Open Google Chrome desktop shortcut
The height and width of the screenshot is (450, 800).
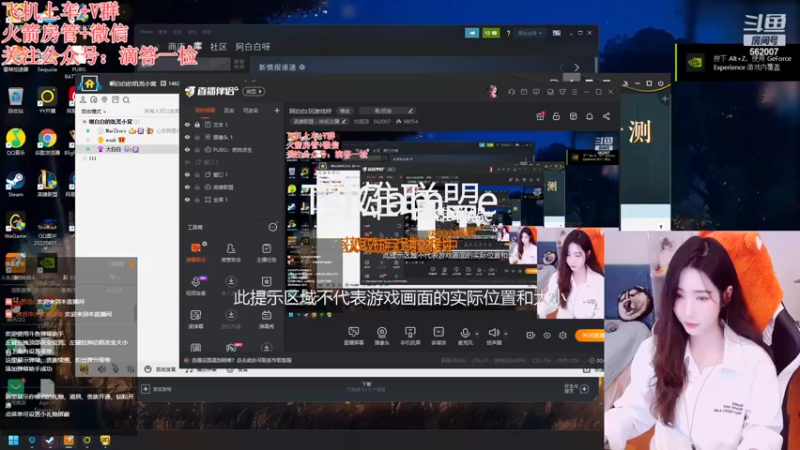(47, 142)
